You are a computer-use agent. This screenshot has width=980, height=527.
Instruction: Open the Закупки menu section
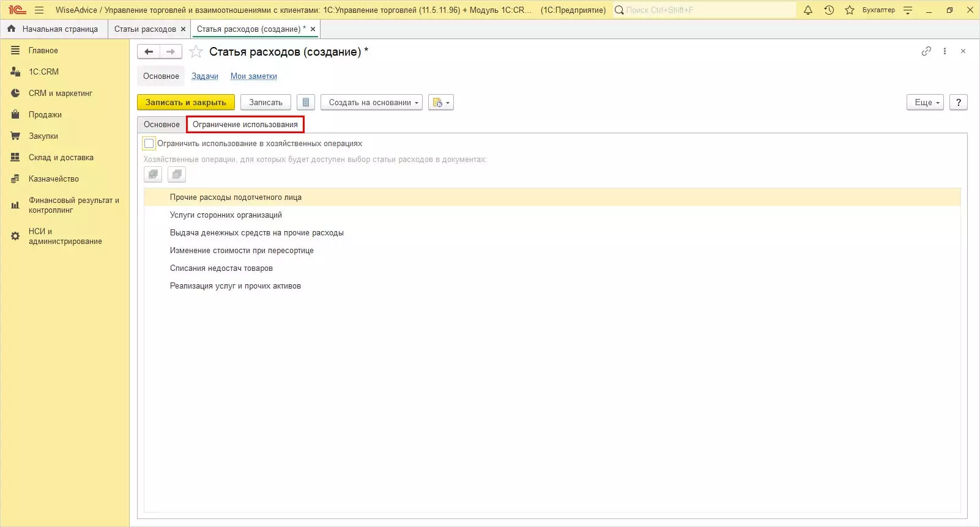click(43, 136)
